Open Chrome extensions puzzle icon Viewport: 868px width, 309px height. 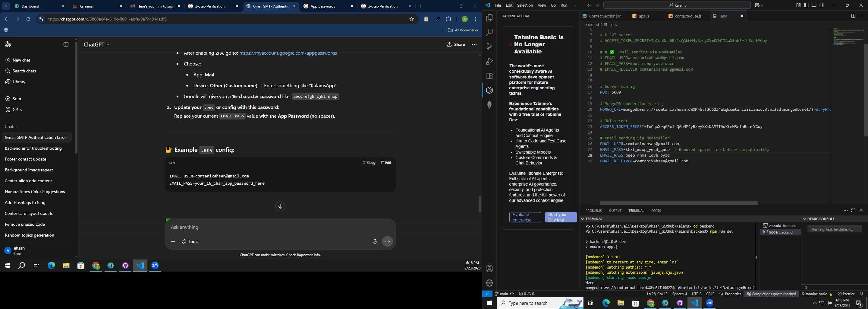(x=449, y=19)
